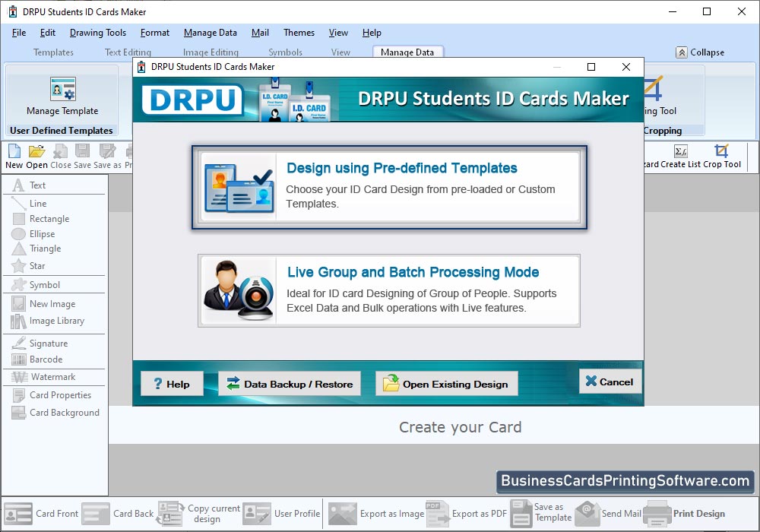Choose Live Group and Batch Processing Mode
Screen dimensions: 760x532
coord(389,290)
